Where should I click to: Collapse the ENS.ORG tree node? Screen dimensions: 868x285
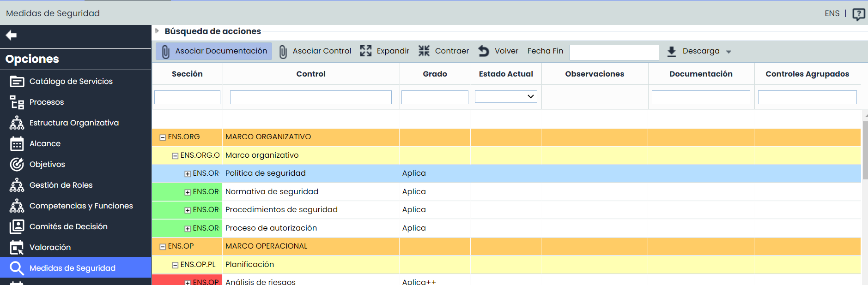pos(163,137)
